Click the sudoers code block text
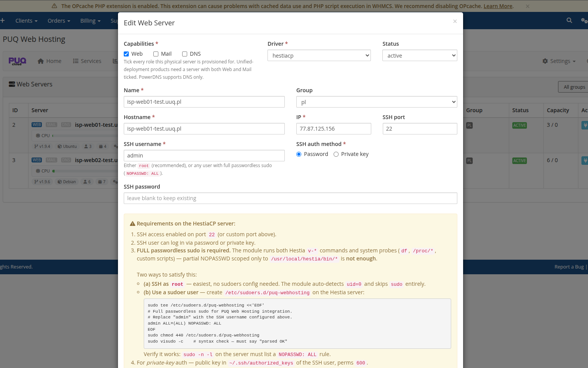 point(297,323)
